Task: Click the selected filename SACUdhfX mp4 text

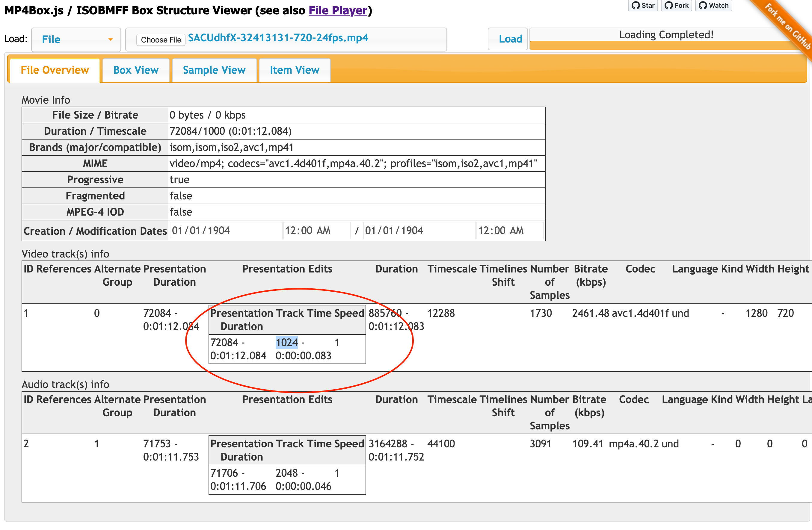Action: click(278, 37)
